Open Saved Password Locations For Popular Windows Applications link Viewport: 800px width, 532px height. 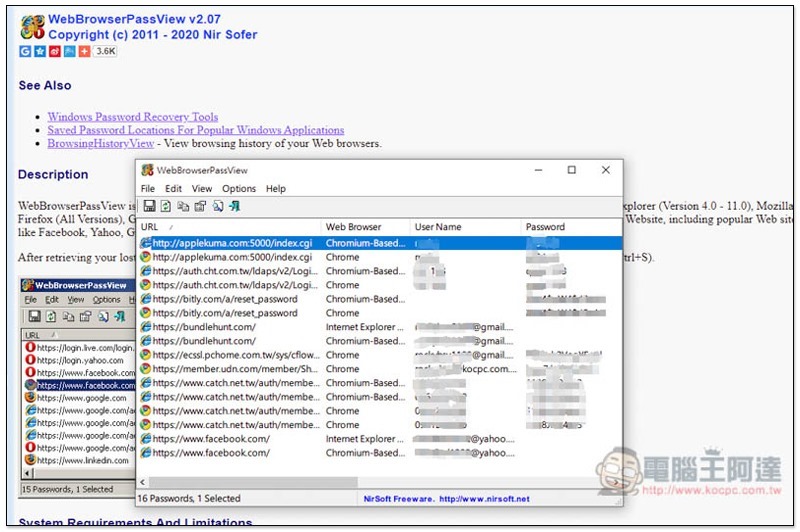pos(196,130)
